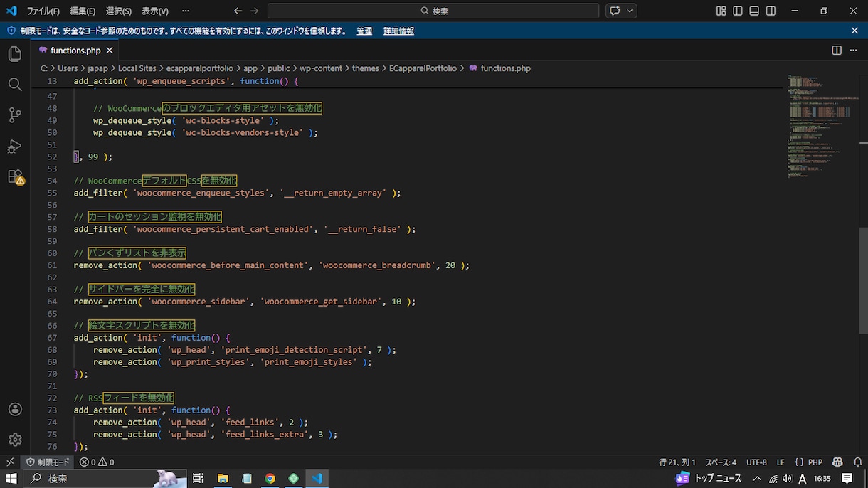Toggle the primary side bar layout button
Viewport: 868px width, 488px height.
[x=738, y=11]
